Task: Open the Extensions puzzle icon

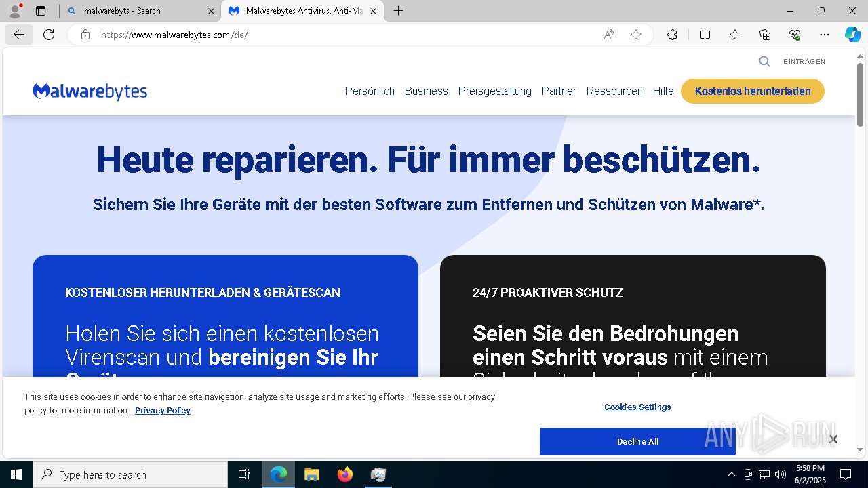Action: click(x=672, y=35)
